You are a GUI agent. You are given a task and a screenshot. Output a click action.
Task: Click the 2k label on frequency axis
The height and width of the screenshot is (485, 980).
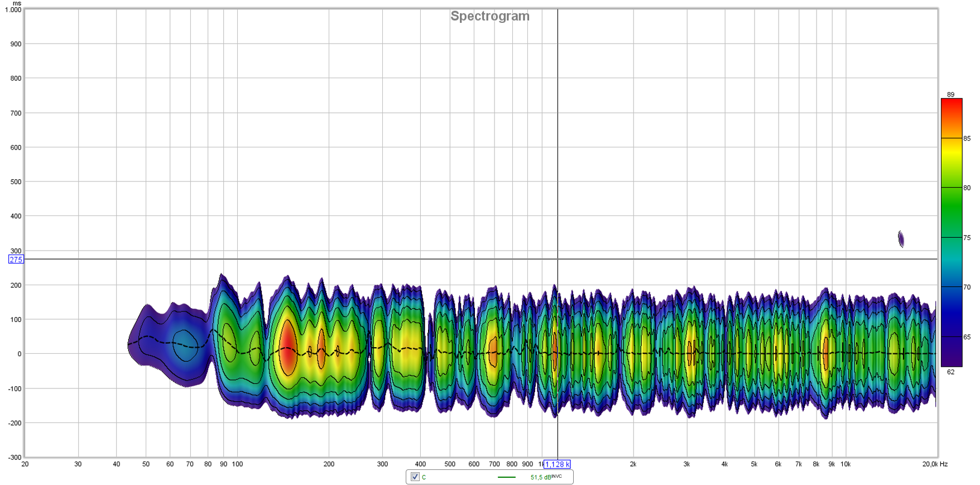tap(633, 464)
